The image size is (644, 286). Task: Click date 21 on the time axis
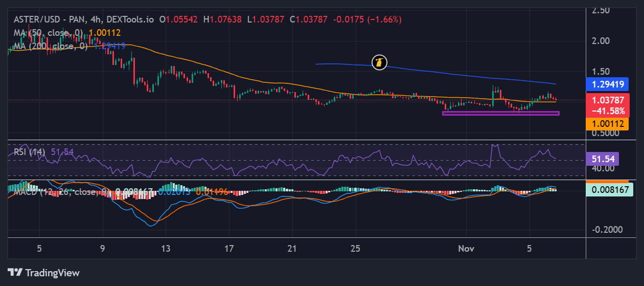(292, 249)
